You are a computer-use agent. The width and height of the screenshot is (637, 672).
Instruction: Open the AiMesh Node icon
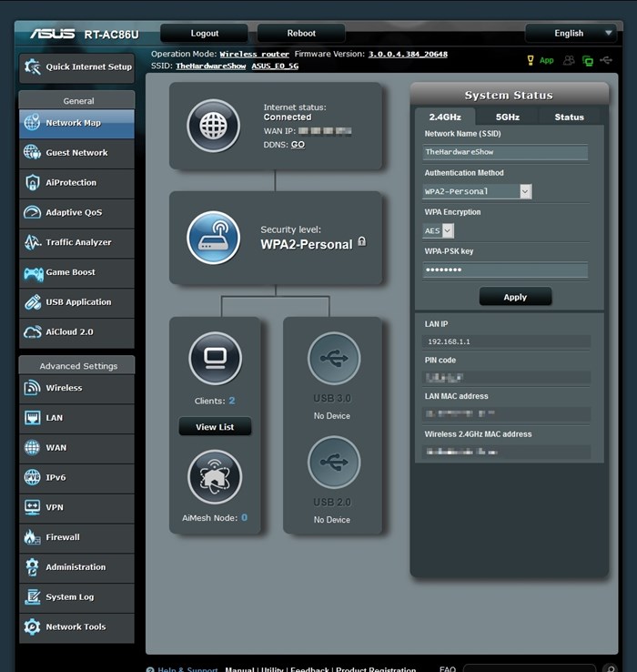pos(215,477)
